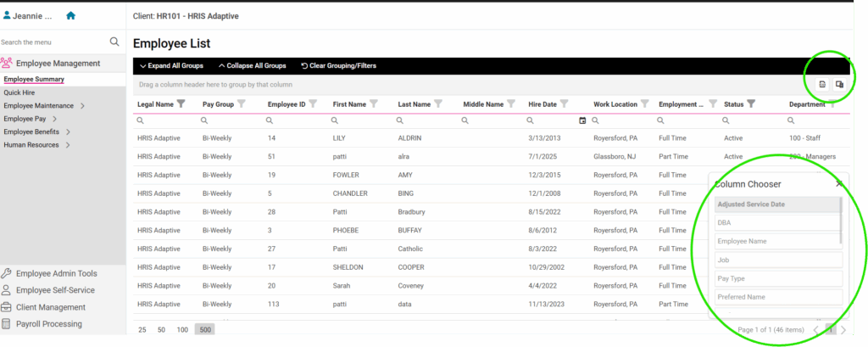Click the export grid data icon
868x347 pixels.
822,84
